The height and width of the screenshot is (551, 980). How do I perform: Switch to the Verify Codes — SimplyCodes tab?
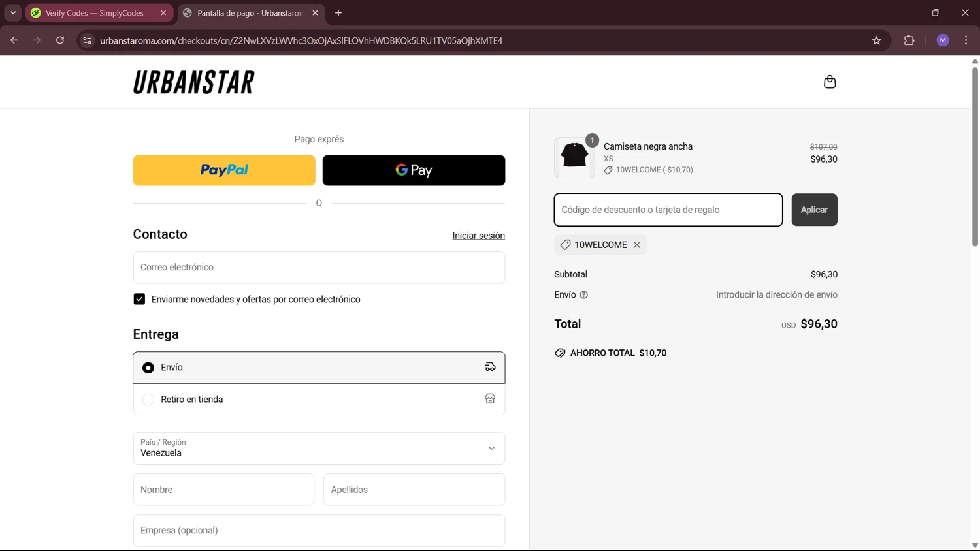[99, 13]
